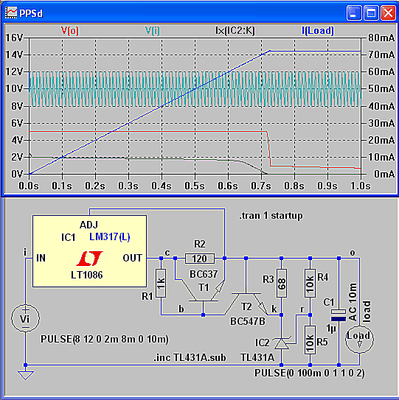Click the V(o) trace label

click(70, 31)
